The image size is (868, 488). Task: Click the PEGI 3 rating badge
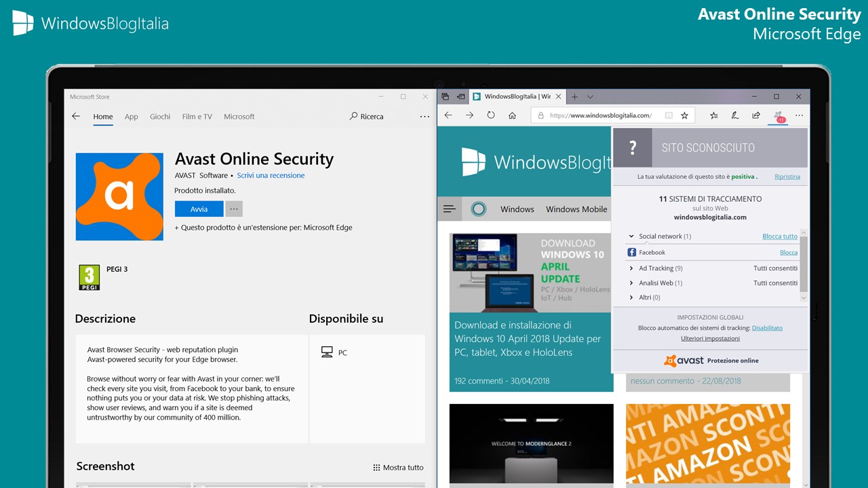90,277
